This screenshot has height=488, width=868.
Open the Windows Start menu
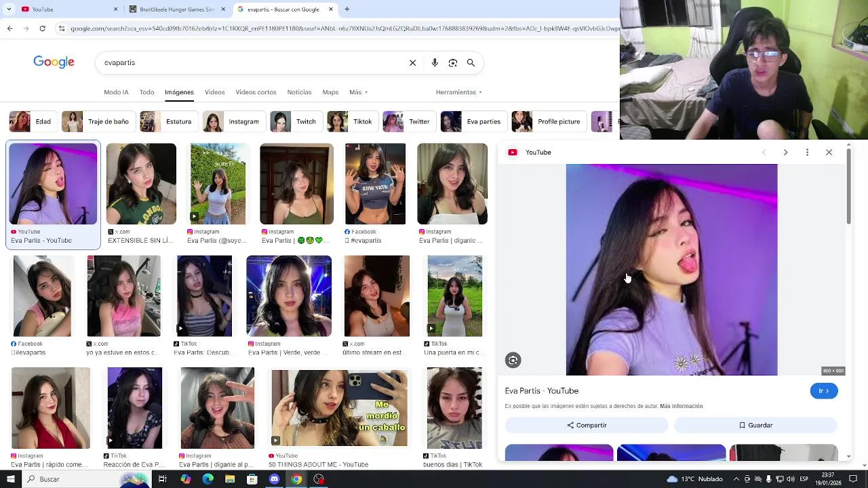click(x=9, y=479)
